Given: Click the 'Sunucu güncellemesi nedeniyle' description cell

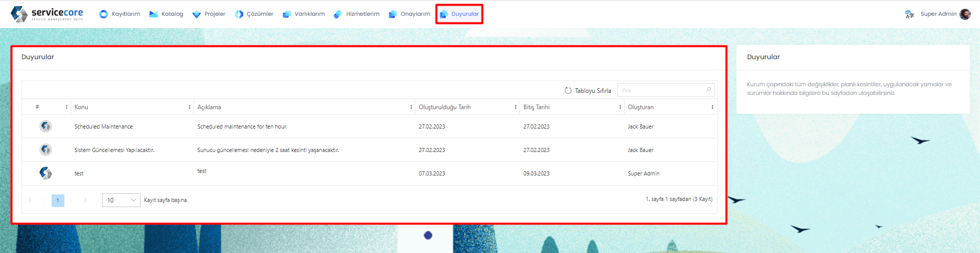Looking at the screenshot, I should click(x=268, y=150).
